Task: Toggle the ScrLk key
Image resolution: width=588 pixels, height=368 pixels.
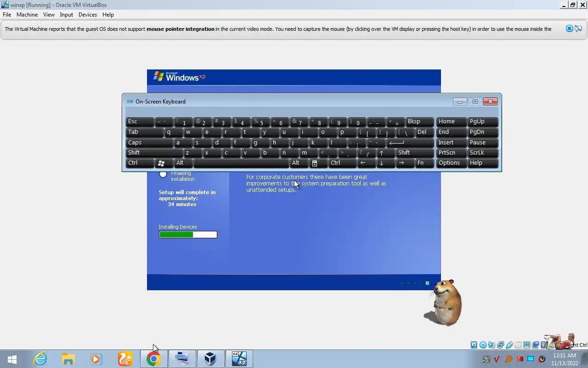Action: 483,153
